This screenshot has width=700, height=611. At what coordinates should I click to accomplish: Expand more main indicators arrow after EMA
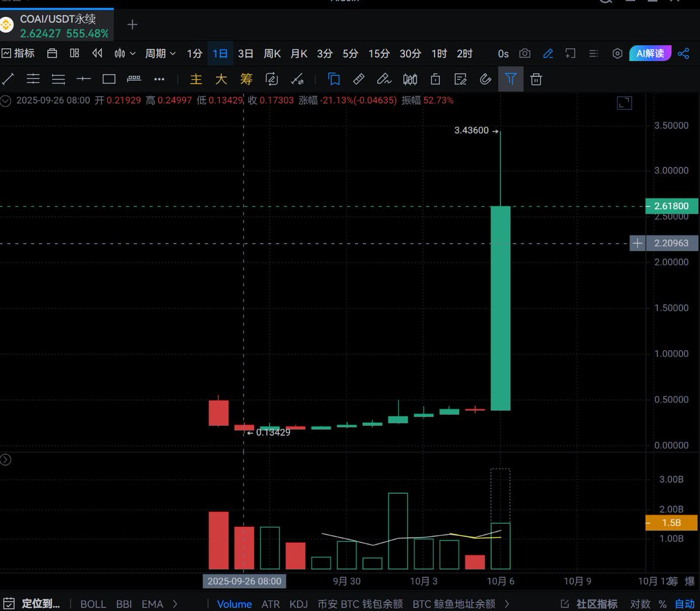click(175, 604)
